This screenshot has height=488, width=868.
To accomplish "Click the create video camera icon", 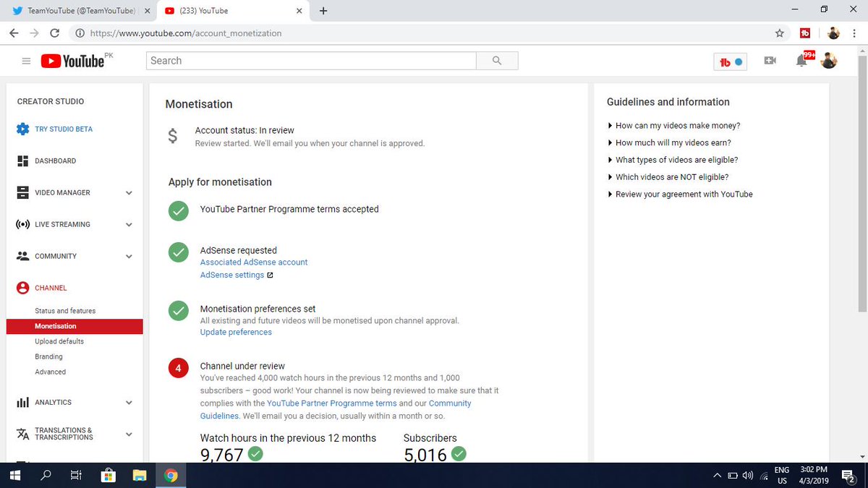I will tap(770, 61).
